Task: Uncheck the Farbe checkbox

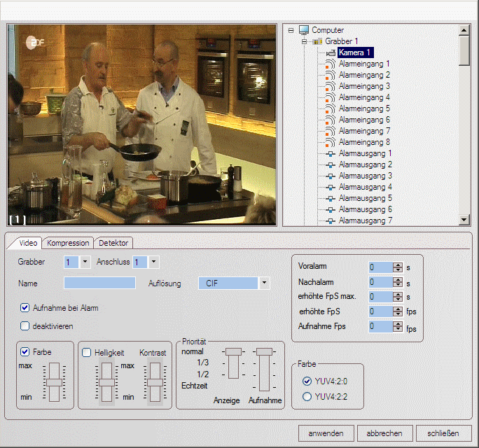Action: coord(25,352)
